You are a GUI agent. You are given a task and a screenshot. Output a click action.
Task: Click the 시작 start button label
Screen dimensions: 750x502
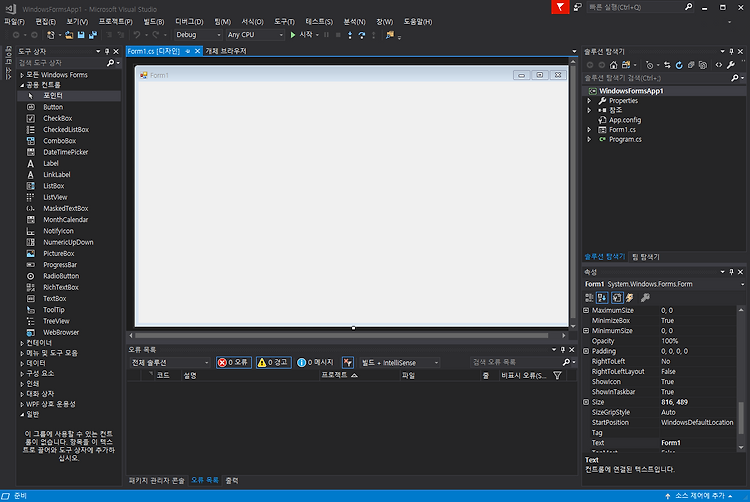(306, 35)
